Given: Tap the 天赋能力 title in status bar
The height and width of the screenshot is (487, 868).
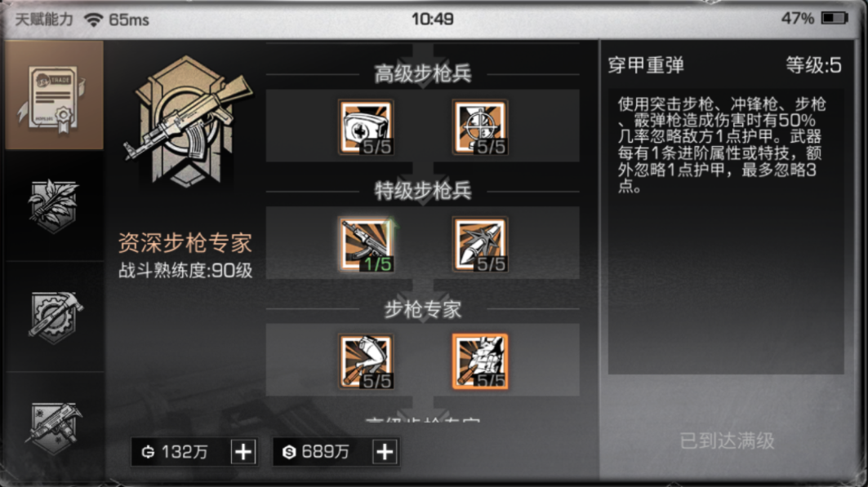Looking at the screenshot, I should click(x=44, y=20).
